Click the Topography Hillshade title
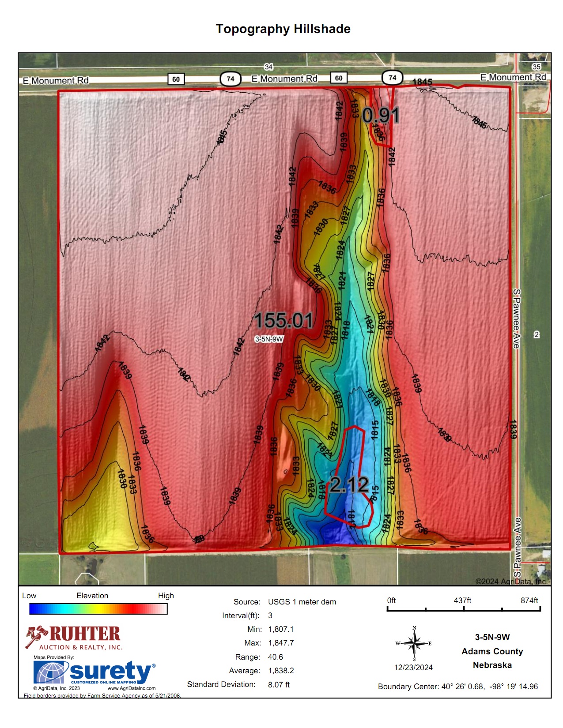 [283, 29]
